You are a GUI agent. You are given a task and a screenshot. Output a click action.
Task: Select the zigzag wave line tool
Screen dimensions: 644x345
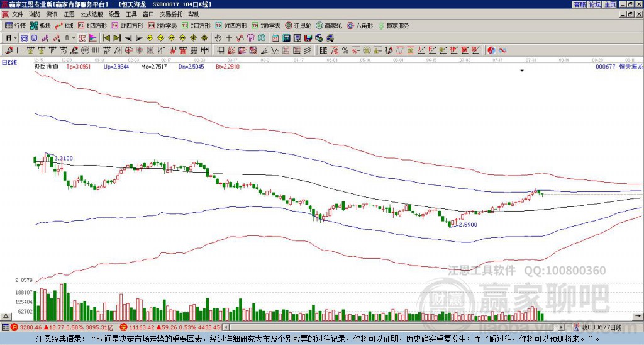274,50
